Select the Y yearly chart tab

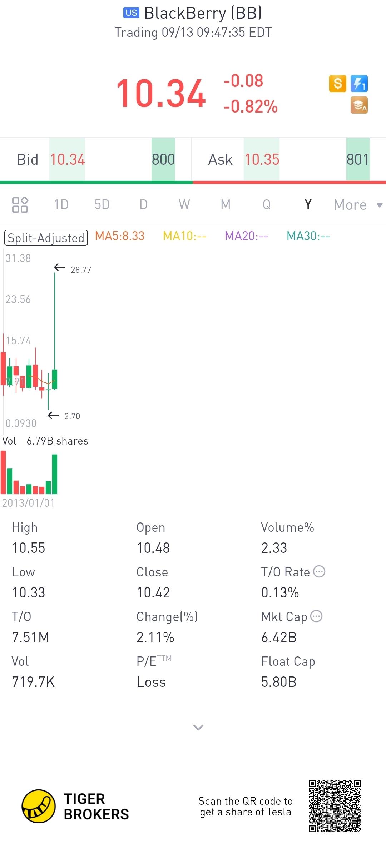point(308,205)
